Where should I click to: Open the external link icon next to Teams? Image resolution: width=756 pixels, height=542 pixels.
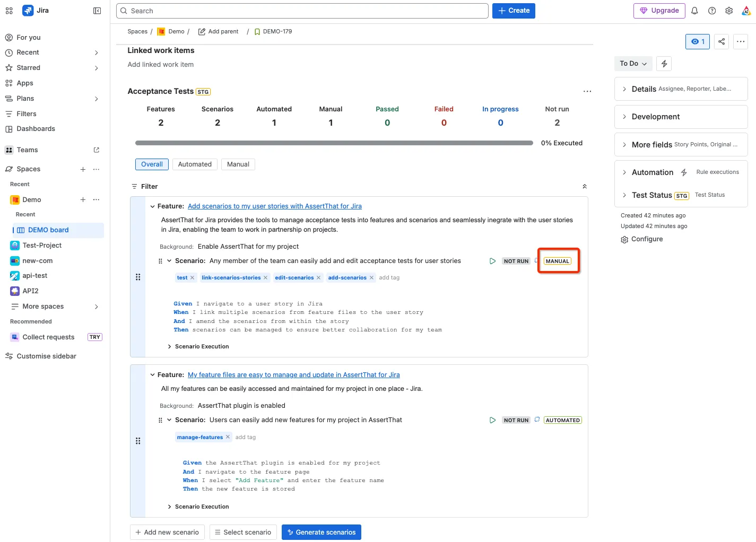pyautogui.click(x=97, y=150)
